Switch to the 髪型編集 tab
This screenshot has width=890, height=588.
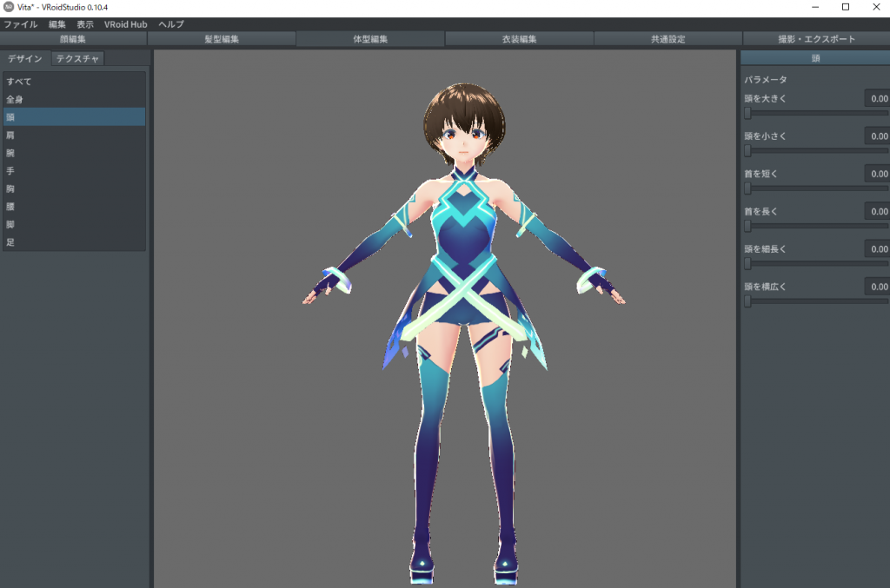[222, 39]
